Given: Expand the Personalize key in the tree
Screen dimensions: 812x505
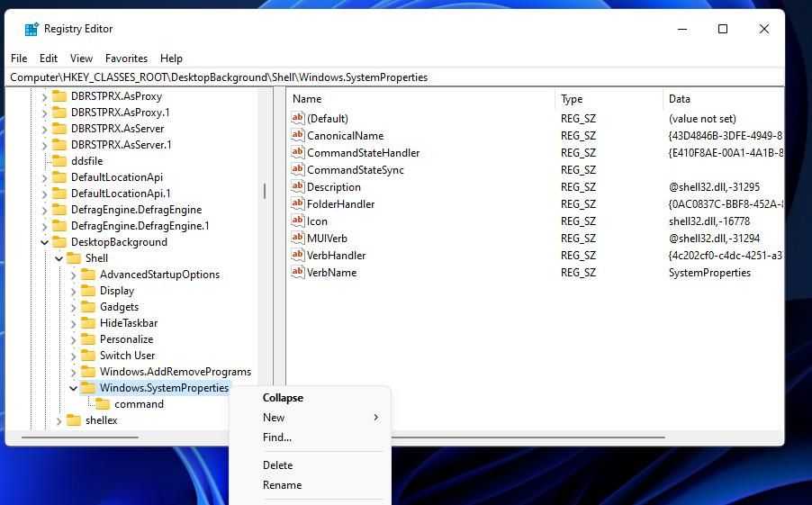Looking at the screenshot, I should (x=74, y=339).
